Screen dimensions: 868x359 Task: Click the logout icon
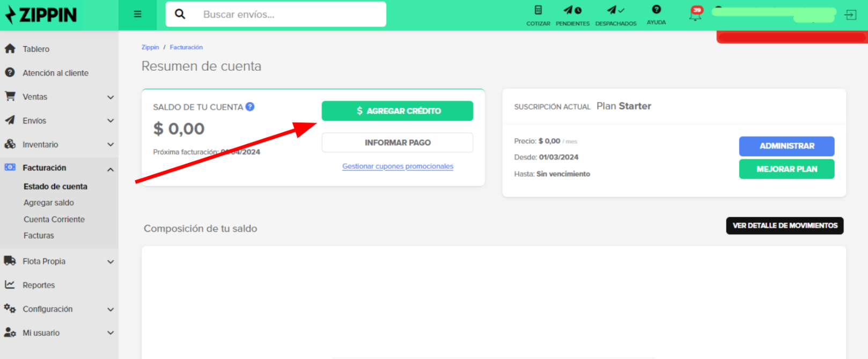851,15
